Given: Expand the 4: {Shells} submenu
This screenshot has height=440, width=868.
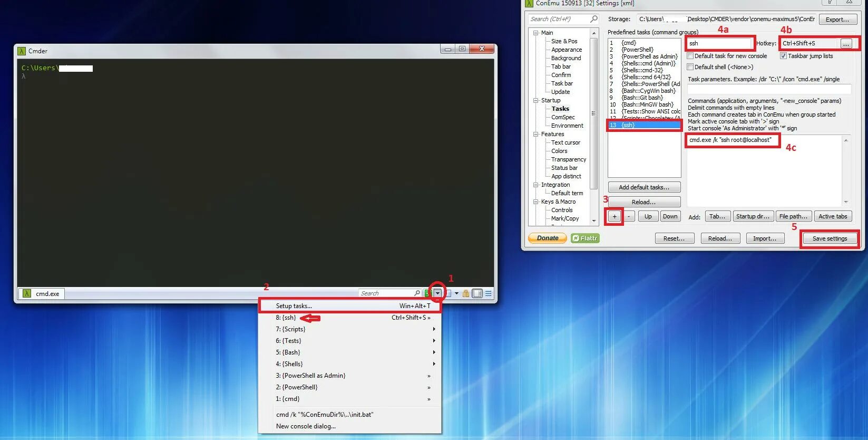Looking at the screenshot, I should (350, 364).
